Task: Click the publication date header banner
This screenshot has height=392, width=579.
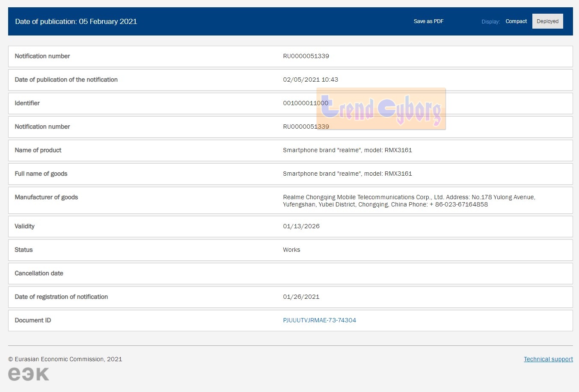Action: 76,21
